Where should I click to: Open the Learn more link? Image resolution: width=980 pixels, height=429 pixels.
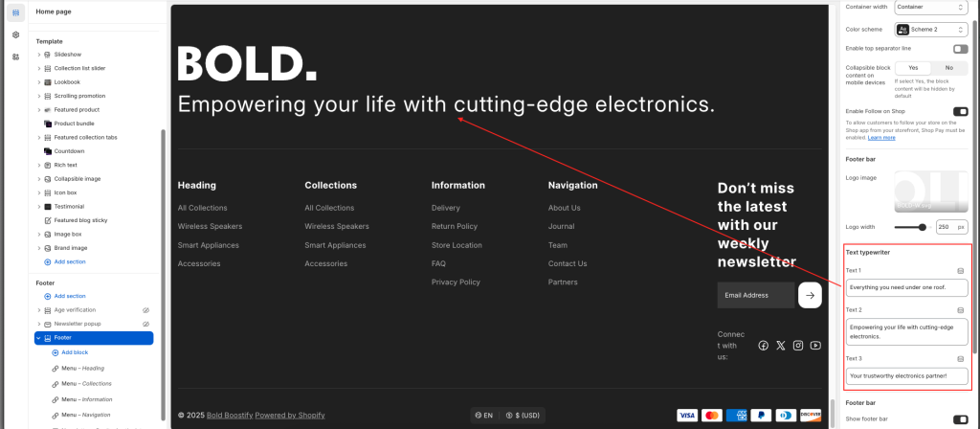point(881,138)
